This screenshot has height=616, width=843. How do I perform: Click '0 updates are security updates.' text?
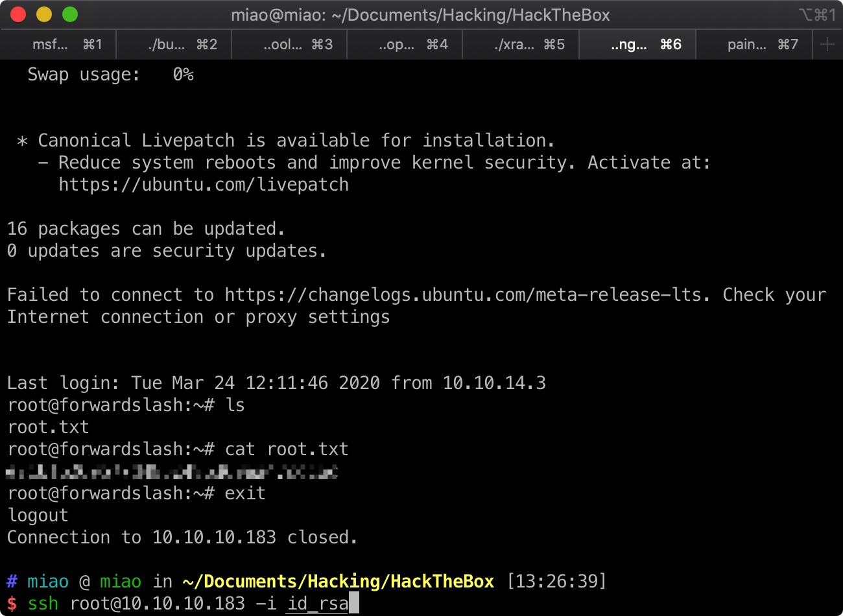(x=167, y=251)
